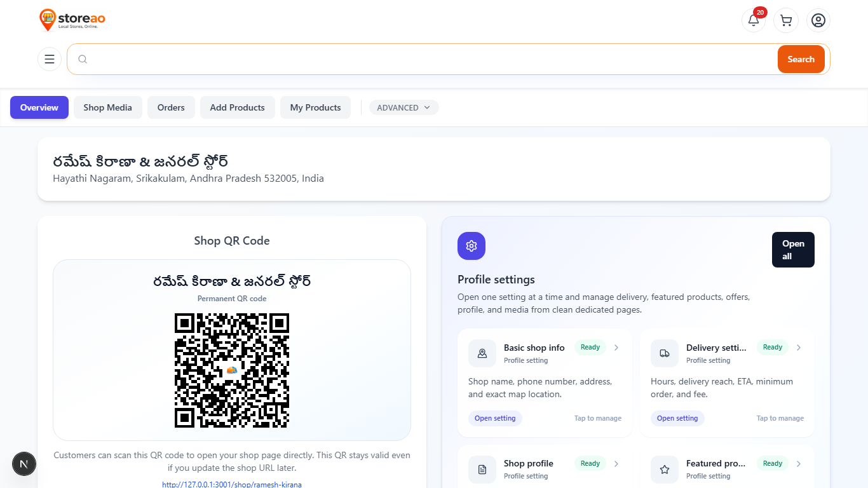
Task: Switch to the Overview tab
Action: click(x=39, y=107)
